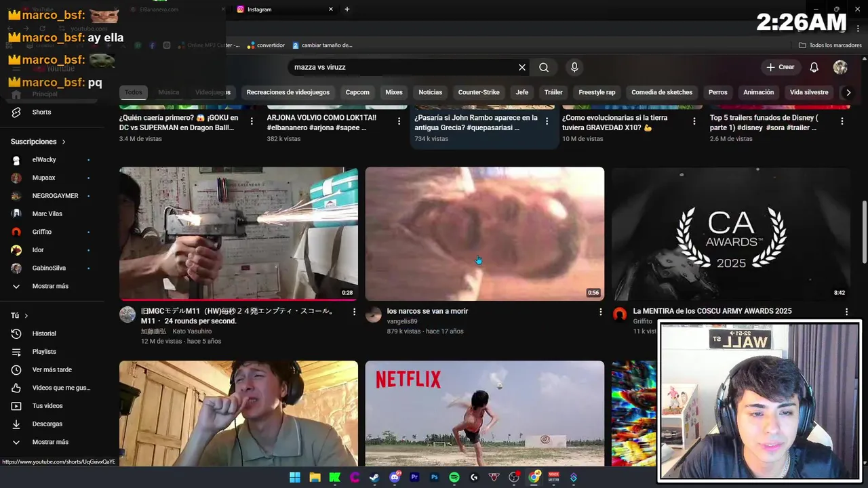868x488 pixels.
Task: Select the Jefe filter chip
Action: click(521, 92)
